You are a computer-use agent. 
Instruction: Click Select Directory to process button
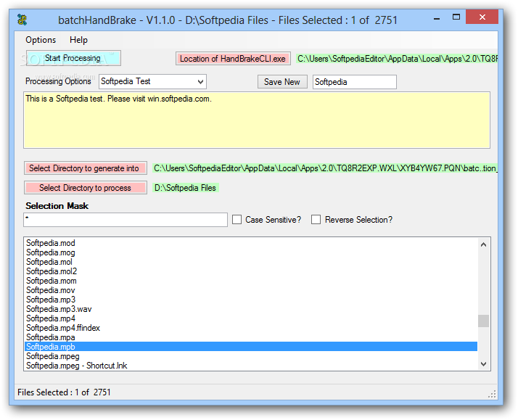coord(85,188)
